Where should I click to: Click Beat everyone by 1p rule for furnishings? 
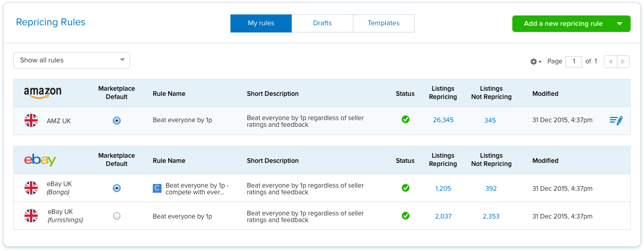tap(182, 216)
